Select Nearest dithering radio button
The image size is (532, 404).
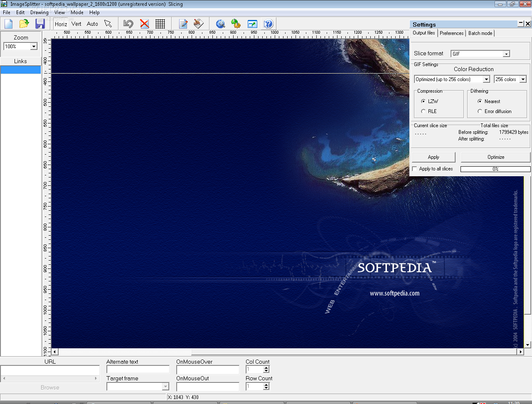point(480,101)
